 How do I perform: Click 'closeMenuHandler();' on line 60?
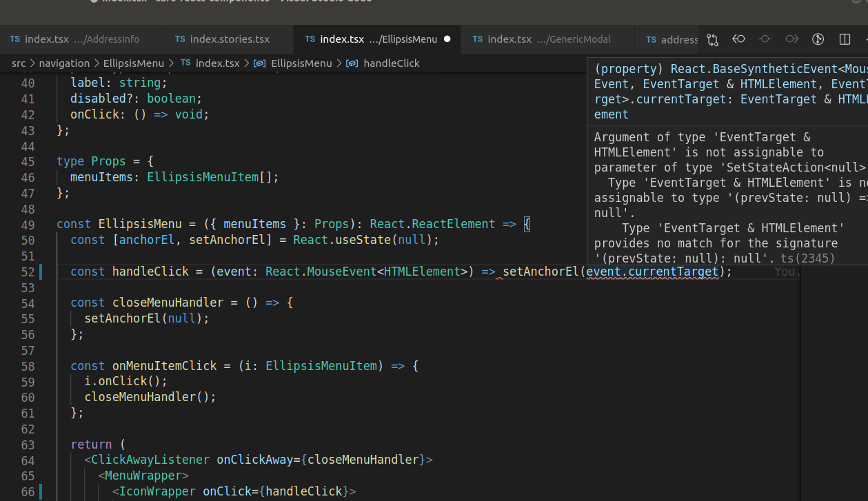(150, 397)
